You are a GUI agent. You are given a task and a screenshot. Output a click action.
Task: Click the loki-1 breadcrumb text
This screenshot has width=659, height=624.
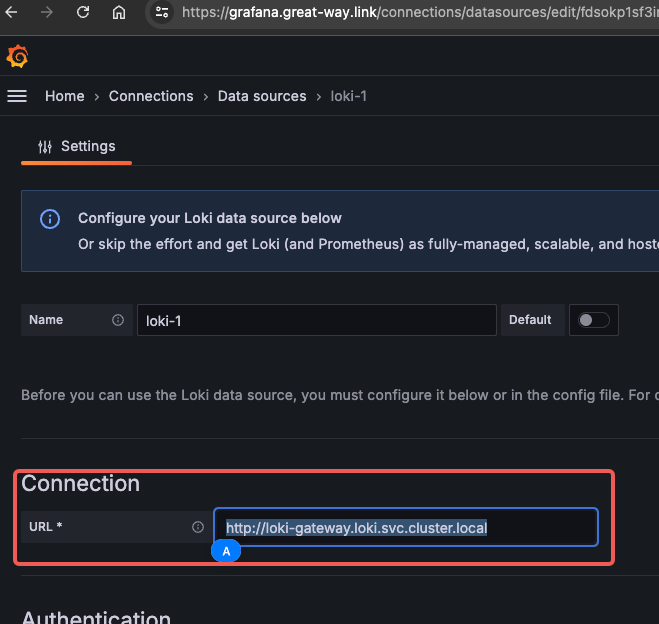pyautogui.click(x=349, y=96)
